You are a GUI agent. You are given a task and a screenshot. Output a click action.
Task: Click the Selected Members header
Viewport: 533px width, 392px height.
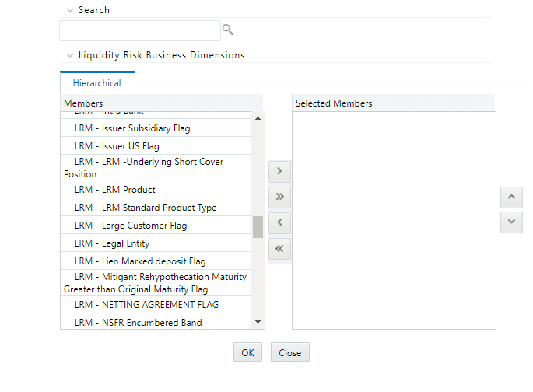(x=393, y=103)
